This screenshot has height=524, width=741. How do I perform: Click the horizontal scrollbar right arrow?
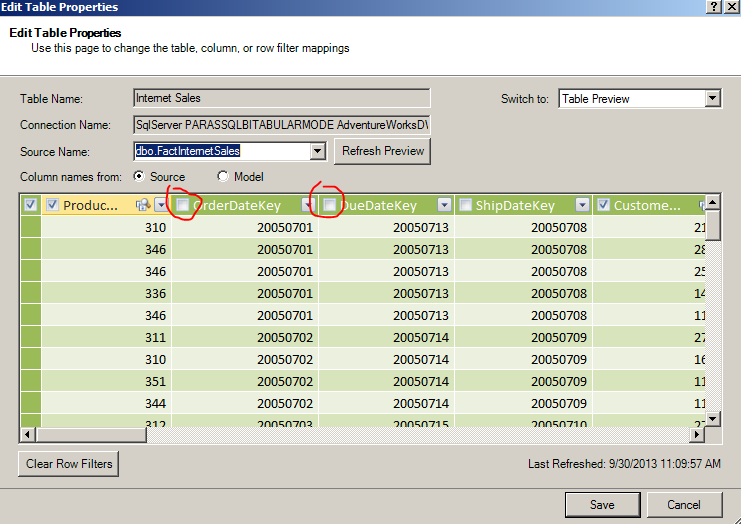pos(697,434)
